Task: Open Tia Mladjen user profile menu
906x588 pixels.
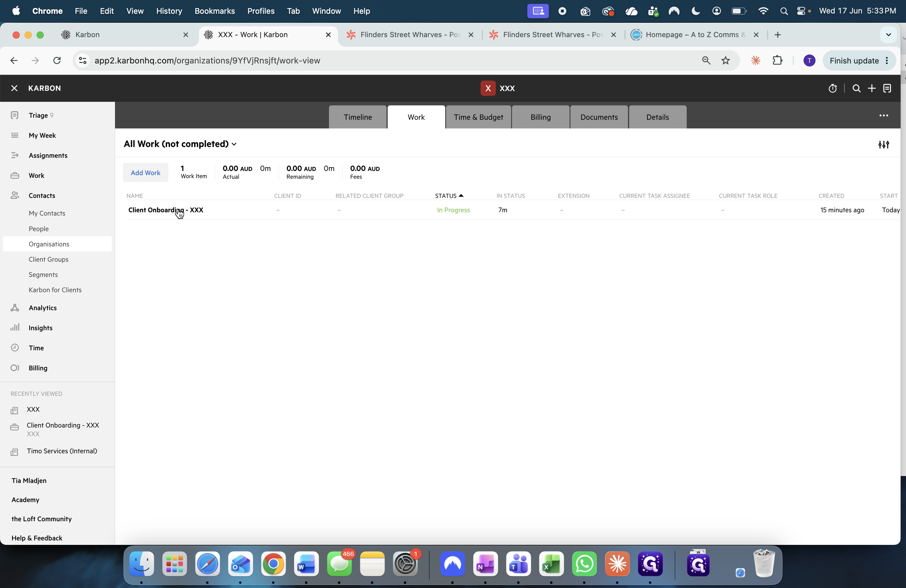Action: [29, 481]
